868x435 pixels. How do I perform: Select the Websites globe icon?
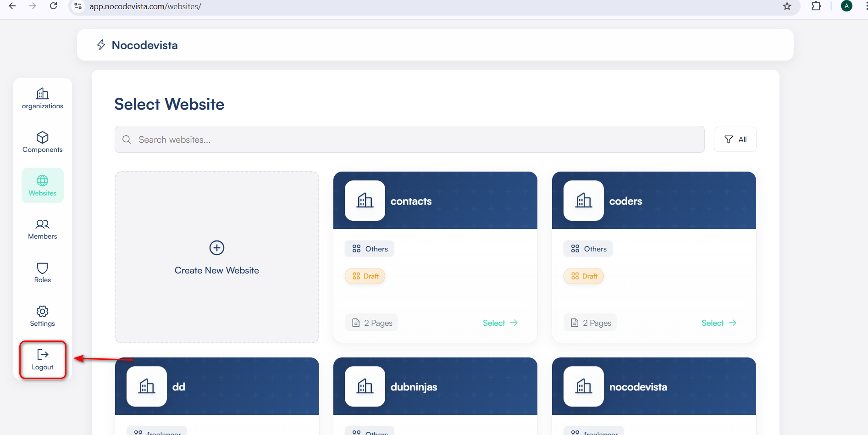tap(43, 181)
